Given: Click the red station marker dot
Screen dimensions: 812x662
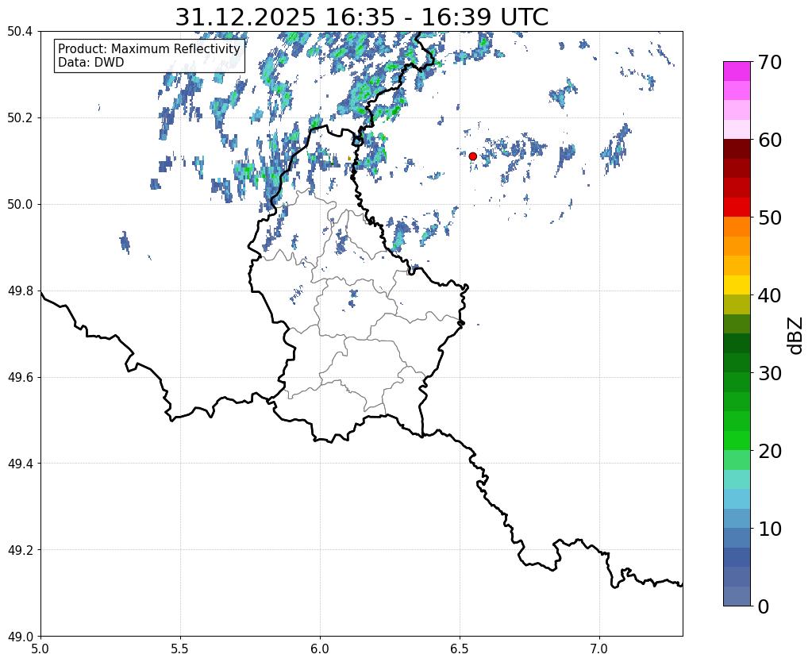Looking at the screenshot, I should [x=472, y=156].
